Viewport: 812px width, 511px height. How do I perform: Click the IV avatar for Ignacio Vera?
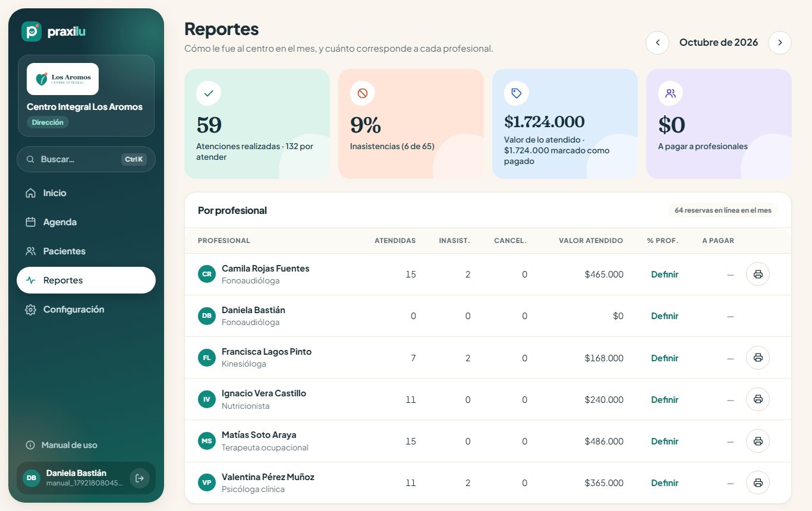[207, 399]
